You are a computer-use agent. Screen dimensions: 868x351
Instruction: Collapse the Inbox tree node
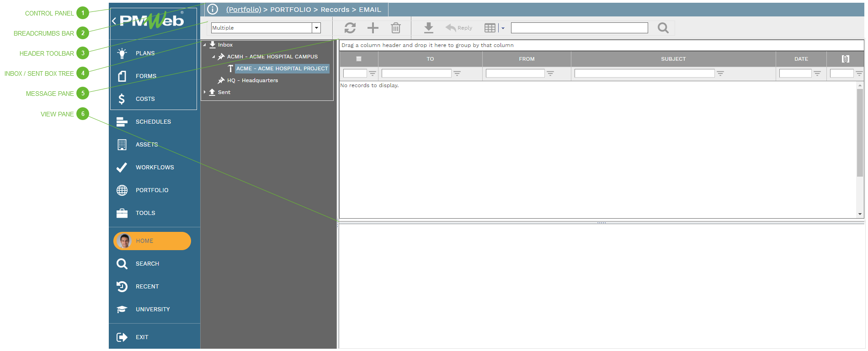point(205,45)
